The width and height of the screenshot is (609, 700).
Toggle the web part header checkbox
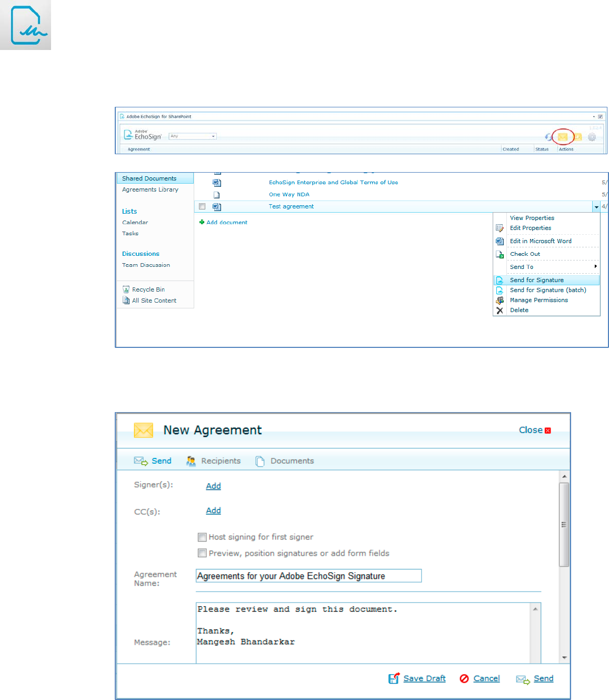600,116
